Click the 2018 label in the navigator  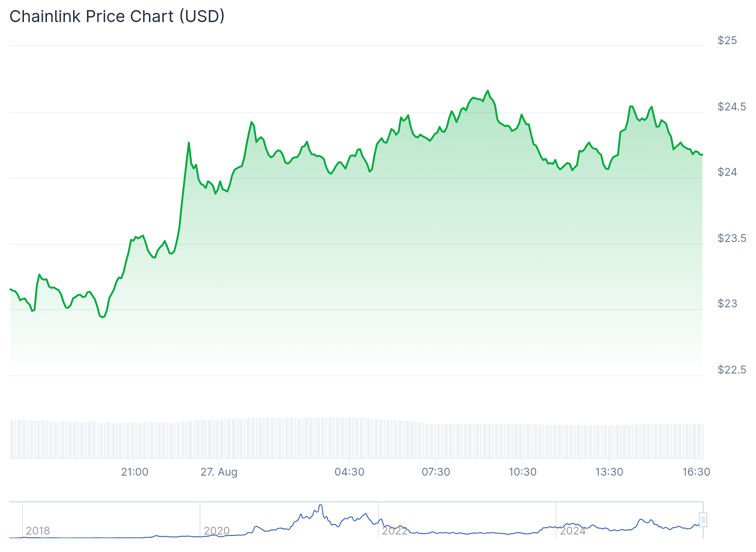(x=38, y=531)
